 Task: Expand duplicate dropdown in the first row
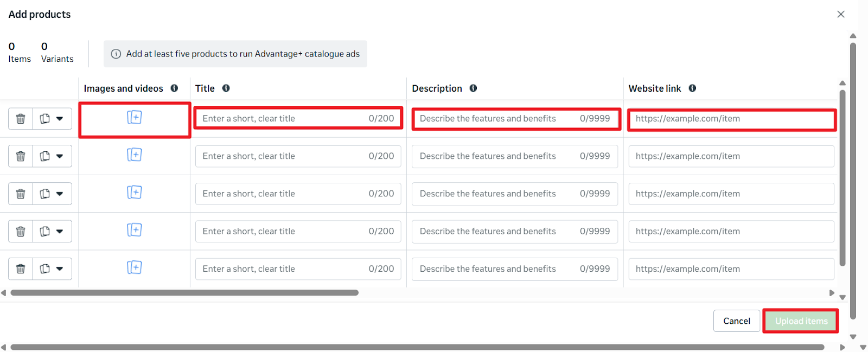click(60, 119)
